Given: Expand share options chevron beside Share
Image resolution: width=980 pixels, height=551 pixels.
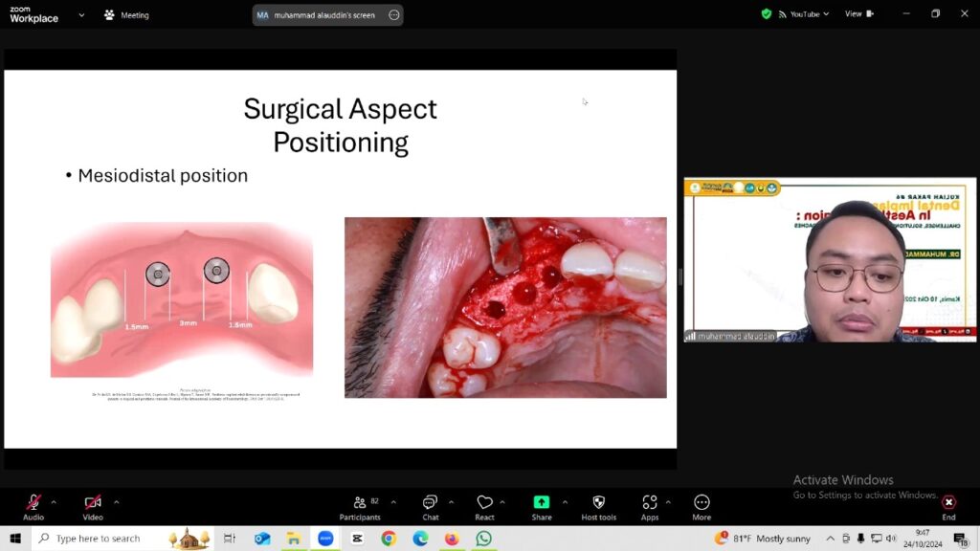Looking at the screenshot, I should click(565, 501).
